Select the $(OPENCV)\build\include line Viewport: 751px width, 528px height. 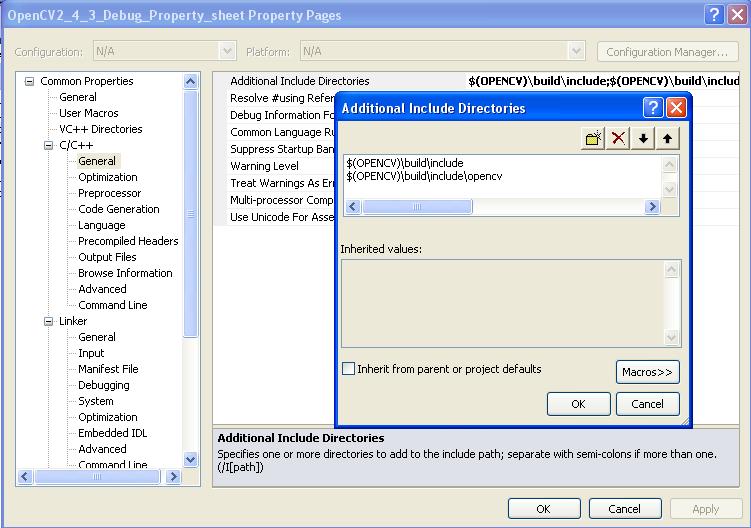(405, 163)
